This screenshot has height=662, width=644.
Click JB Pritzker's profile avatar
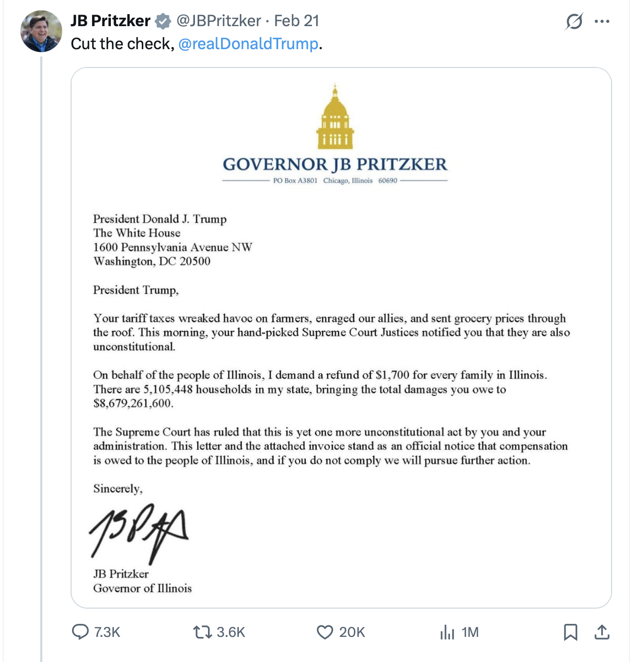point(41,31)
